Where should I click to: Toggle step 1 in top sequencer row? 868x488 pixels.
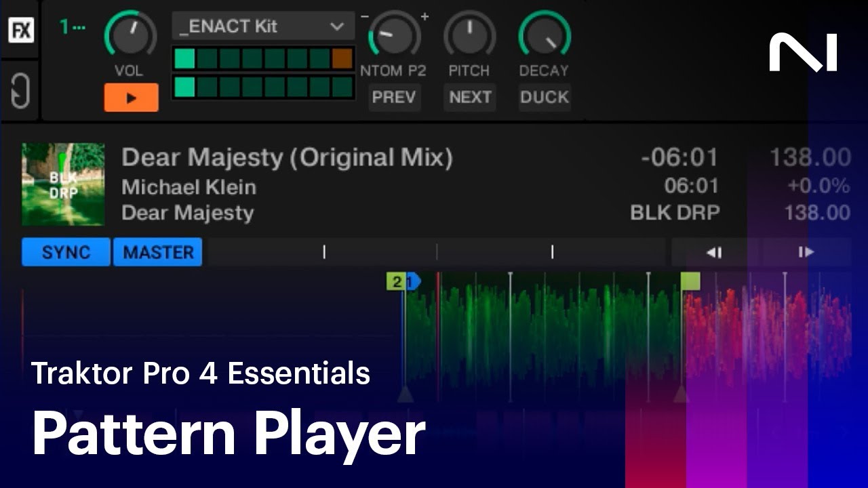184,59
